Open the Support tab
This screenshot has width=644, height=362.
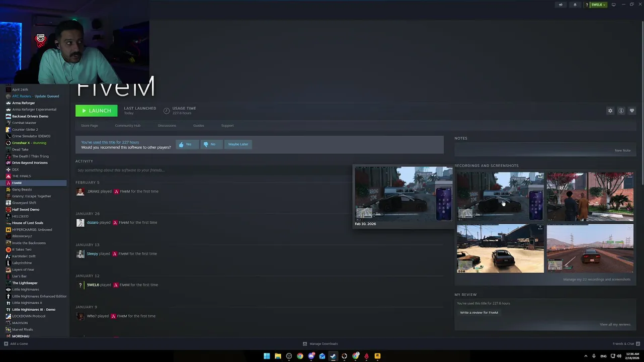click(x=227, y=125)
